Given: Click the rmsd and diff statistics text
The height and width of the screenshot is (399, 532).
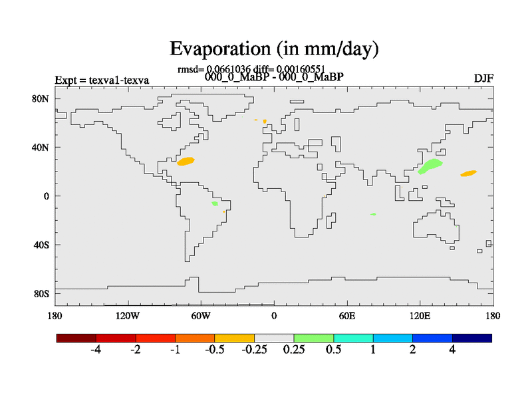Looking at the screenshot, I should tap(251, 68).
